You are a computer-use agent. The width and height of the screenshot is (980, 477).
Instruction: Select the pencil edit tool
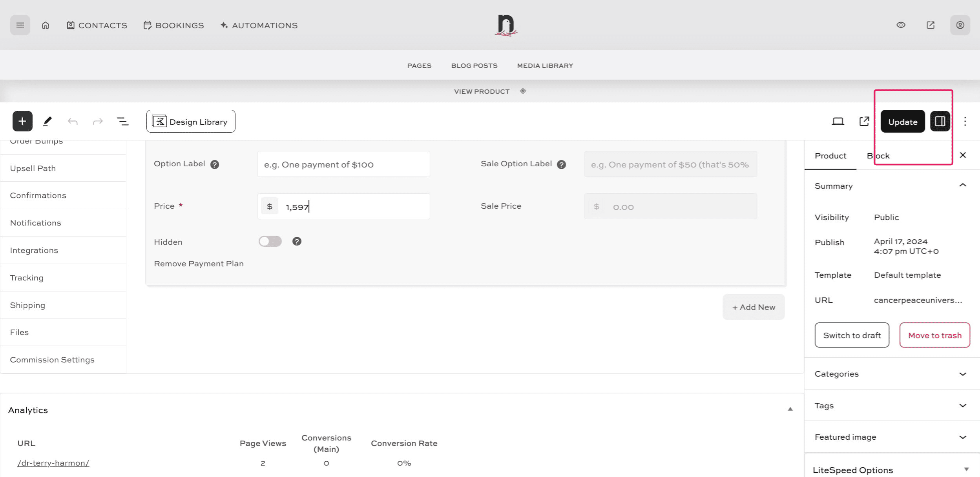coord(47,121)
